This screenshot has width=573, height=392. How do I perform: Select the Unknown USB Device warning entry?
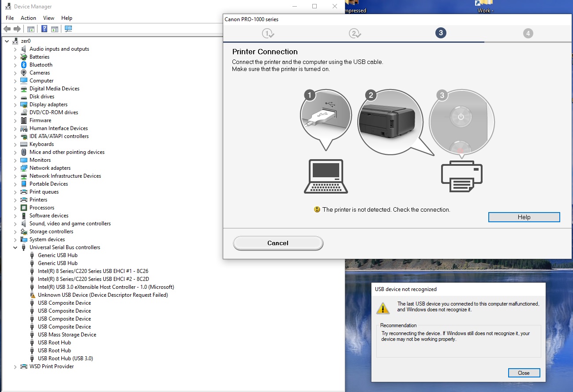(103, 295)
